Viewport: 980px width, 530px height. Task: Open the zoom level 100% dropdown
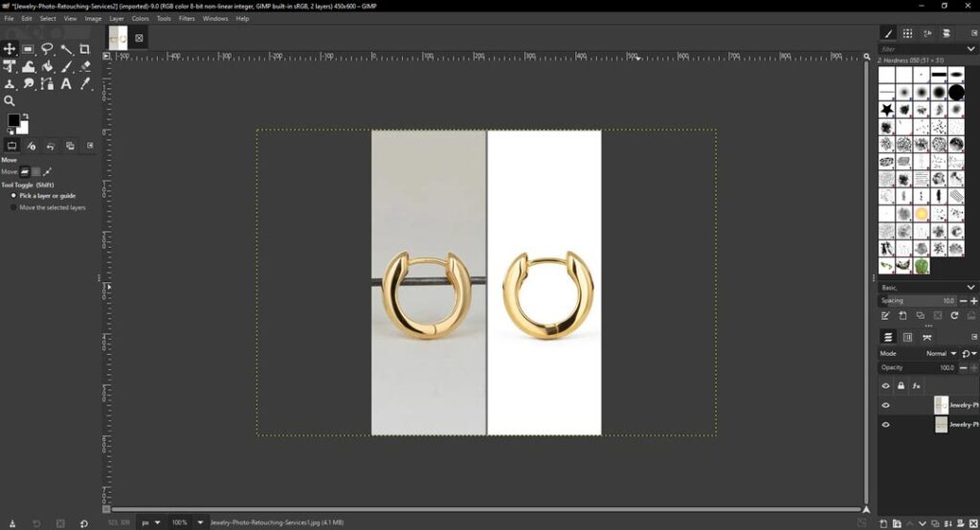[200, 522]
